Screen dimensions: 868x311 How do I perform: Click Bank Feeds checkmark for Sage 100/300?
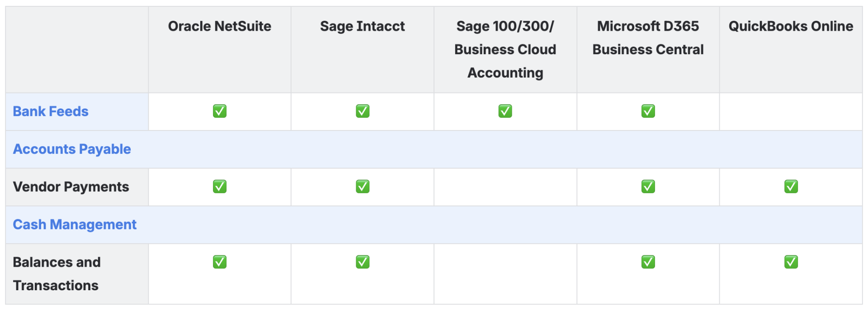coord(505,111)
